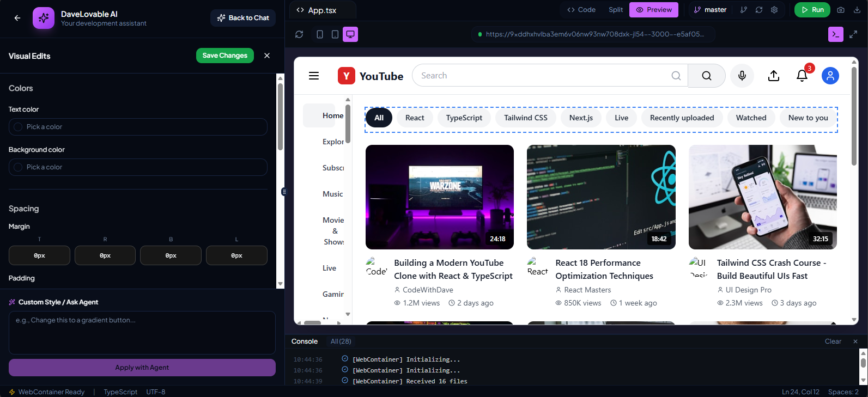
Task: Download the project with the download icon
Action: [857, 10]
